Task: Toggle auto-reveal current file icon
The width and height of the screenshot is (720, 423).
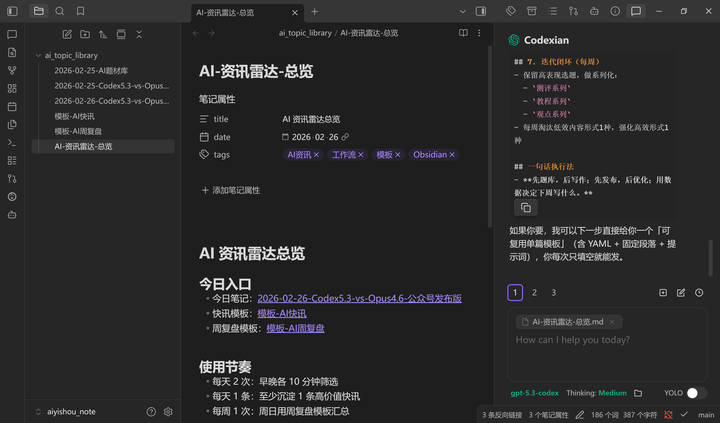Action: click(x=121, y=34)
